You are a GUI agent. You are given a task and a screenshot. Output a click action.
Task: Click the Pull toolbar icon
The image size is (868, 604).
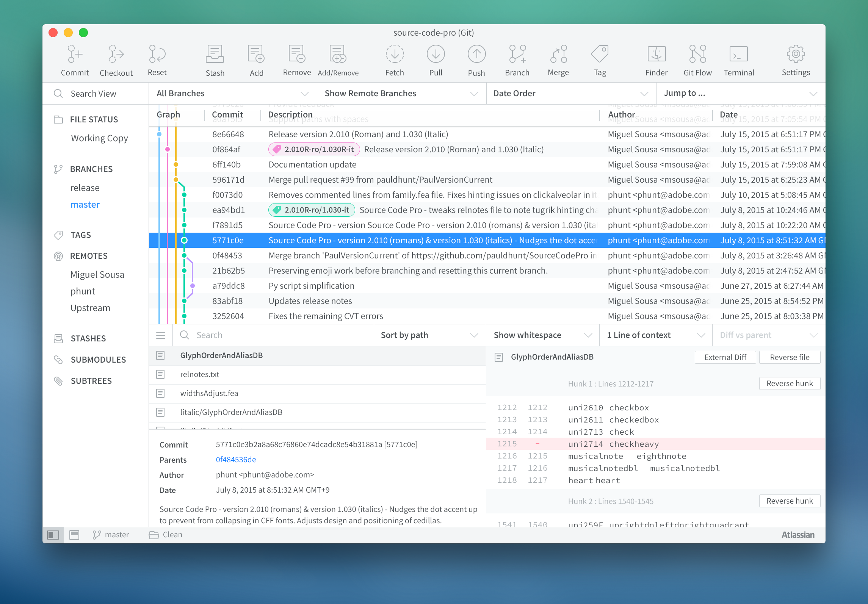tap(436, 54)
